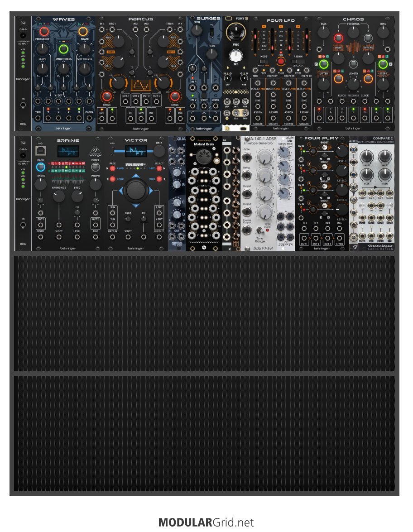The image size is (413, 532).
Task: Push the green illuminated button on Waves
Action: 63,49
